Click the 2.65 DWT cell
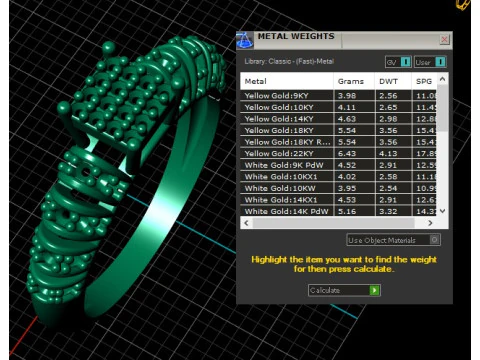 click(x=393, y=107)
